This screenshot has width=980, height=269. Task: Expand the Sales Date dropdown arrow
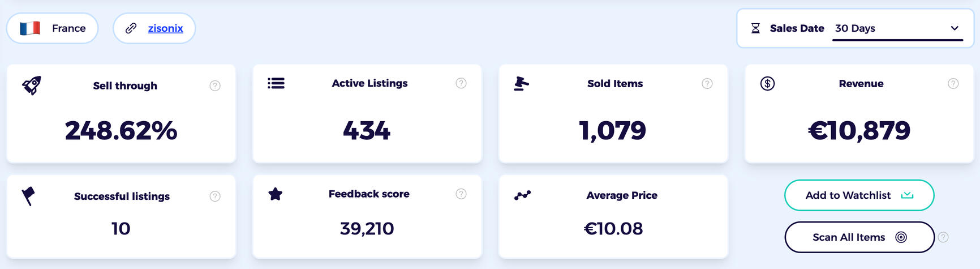[x=955, y=28]
